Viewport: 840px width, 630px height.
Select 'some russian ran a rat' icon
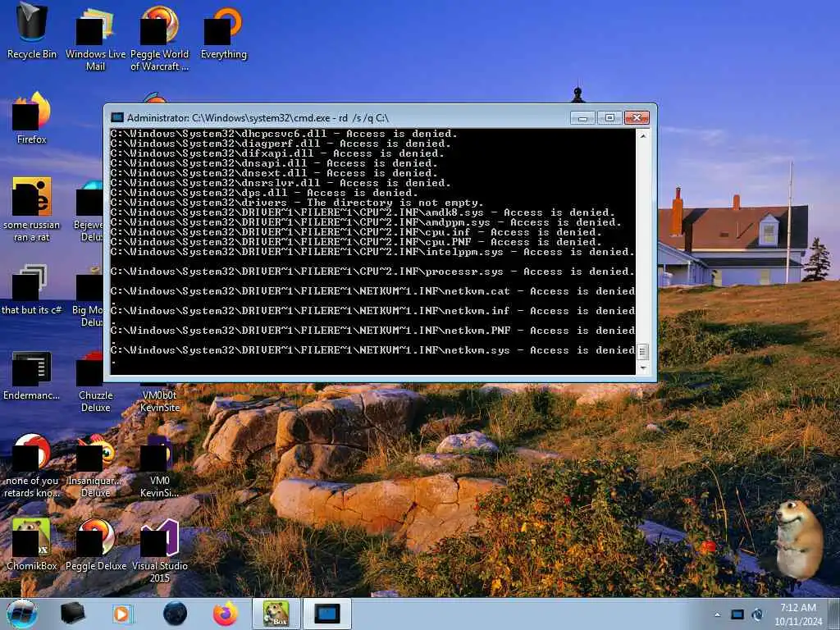point(32,209)
